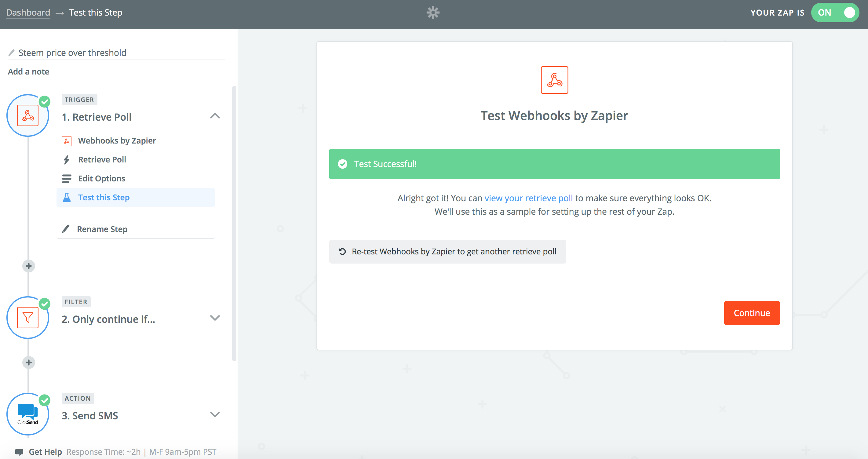Click the large Webhooks icon above test heading
This screenshot has width=868, height=459.
554,80
